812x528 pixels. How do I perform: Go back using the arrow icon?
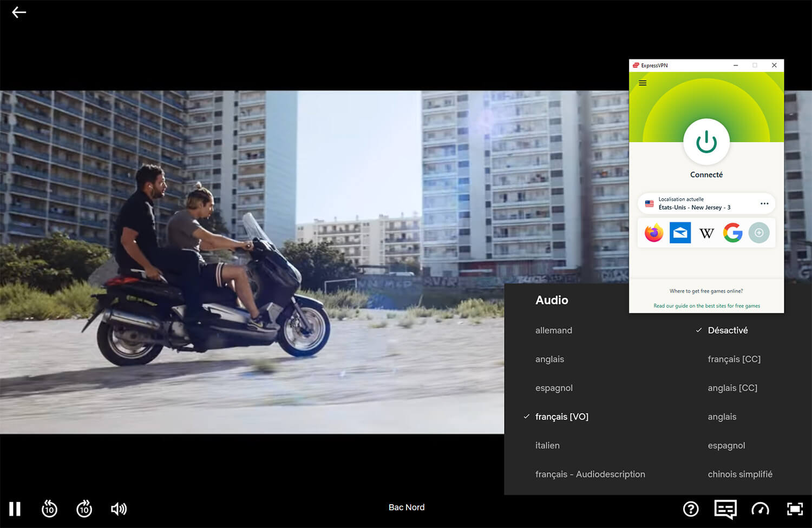click(19, 12)
